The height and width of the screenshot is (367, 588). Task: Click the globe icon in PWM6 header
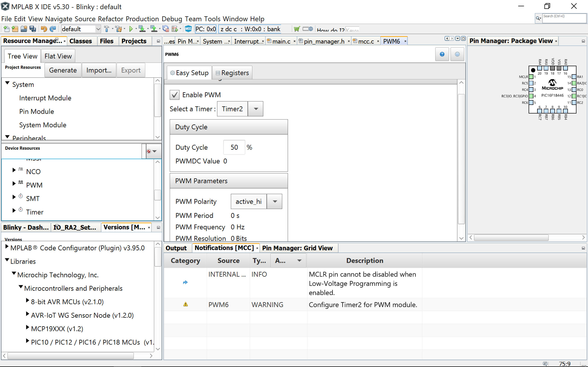tap(457, 54)
